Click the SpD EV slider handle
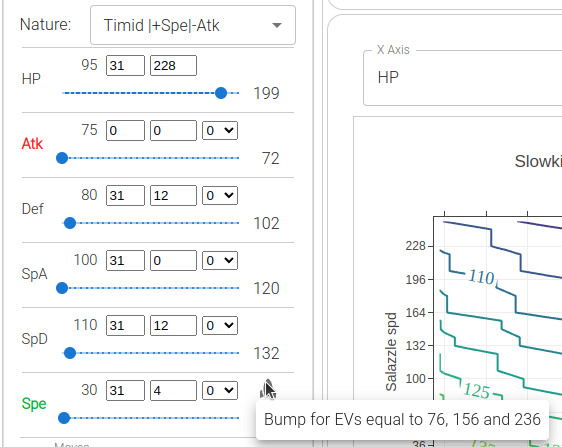Image resolution: width=562 pixels, height=447 pixels. pyautogui.click(x=70, y=353)
